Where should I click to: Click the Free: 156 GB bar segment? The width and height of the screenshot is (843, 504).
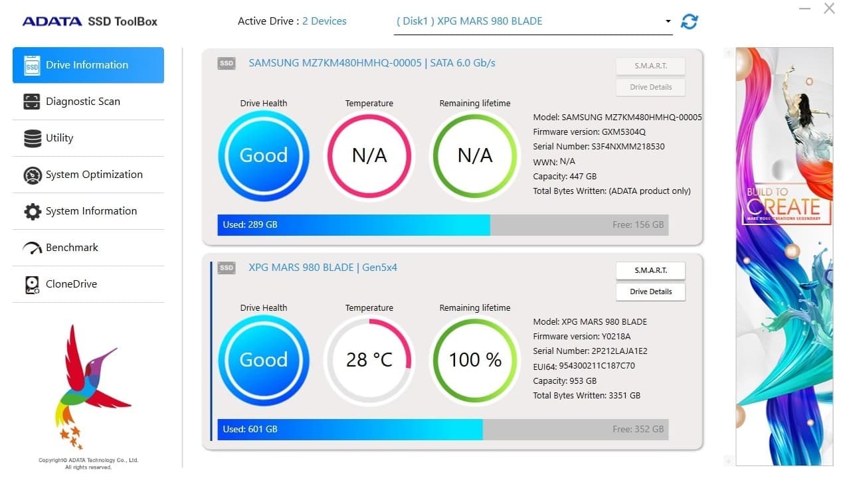[579, 225]
